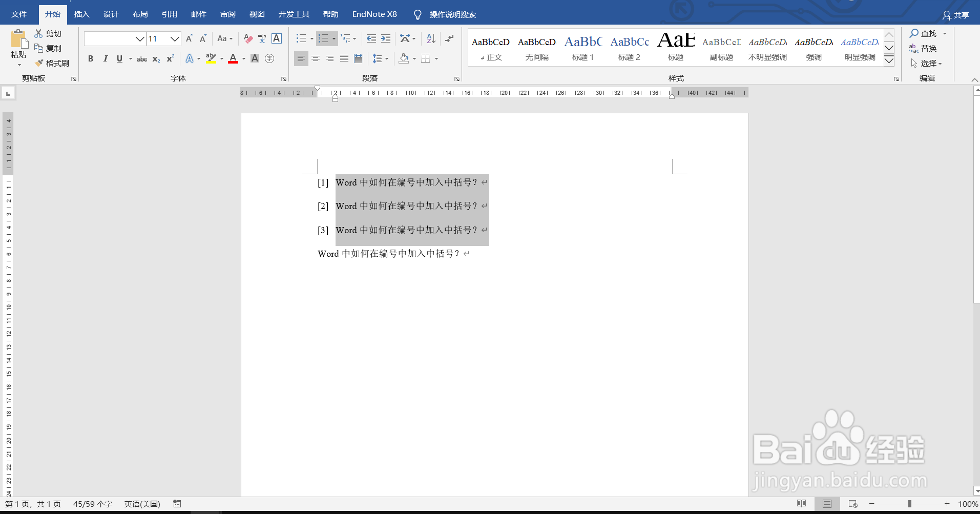Click the Paste clipboard icon
Viewport: 980px width, 514px height.
18,39
